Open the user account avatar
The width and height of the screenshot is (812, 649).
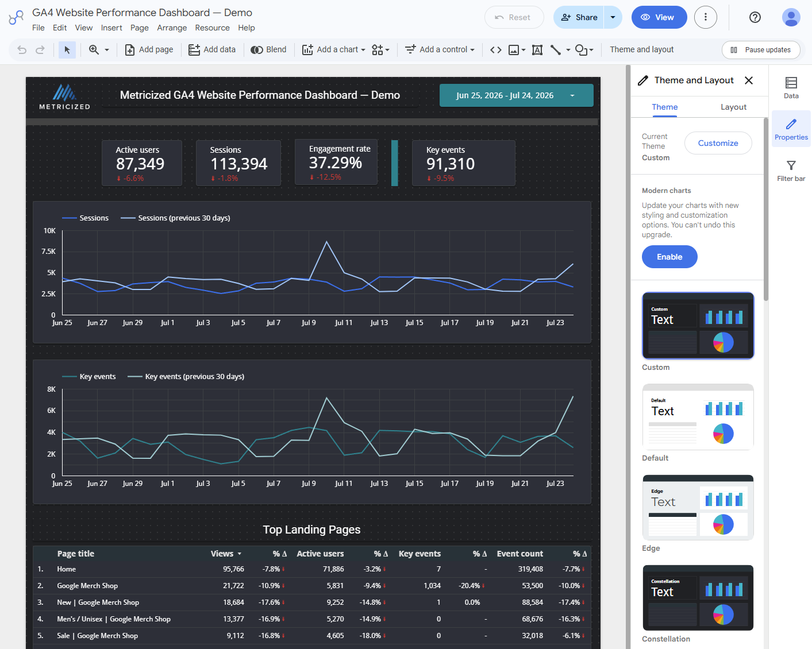click(x=791, y=17)
